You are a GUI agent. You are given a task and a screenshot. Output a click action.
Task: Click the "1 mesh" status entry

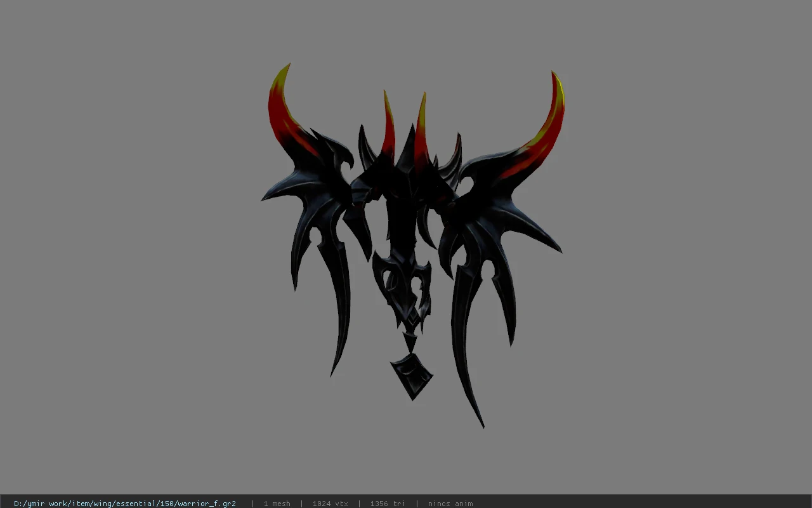[277, 504]
